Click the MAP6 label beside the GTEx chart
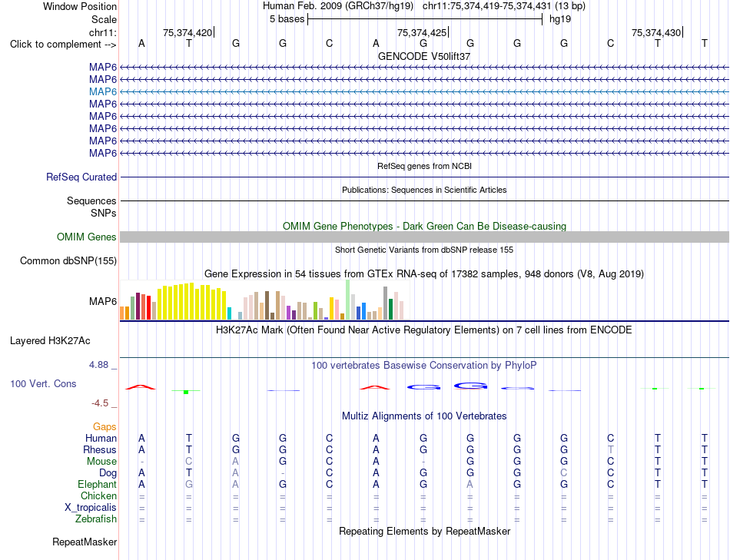 pyautogui.click(x=103, y=302)
